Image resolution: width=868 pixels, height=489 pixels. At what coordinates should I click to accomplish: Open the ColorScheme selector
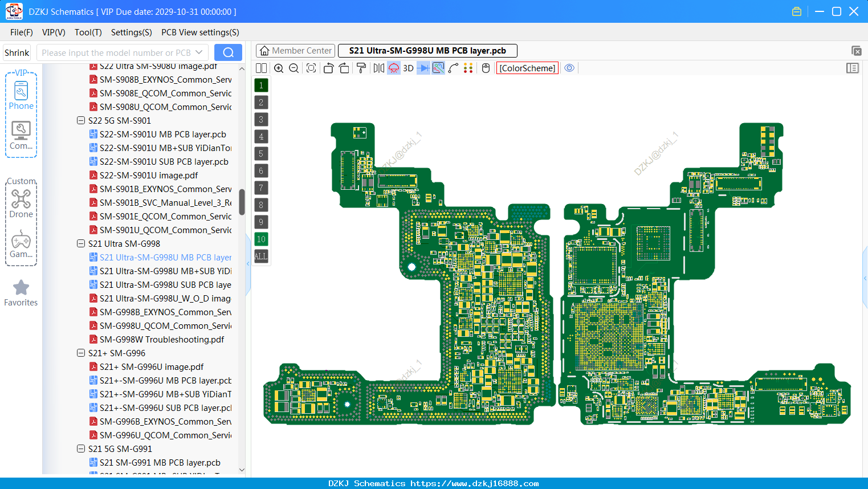pyautogui.click(x=527, y=68)
